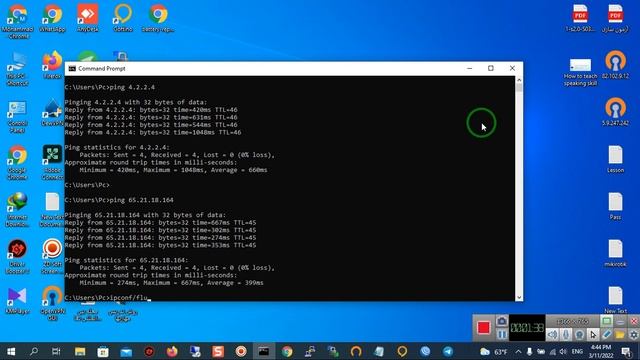The image size is (640, 360).
Task: Open the recorder output folder
Action: point(620,335)
